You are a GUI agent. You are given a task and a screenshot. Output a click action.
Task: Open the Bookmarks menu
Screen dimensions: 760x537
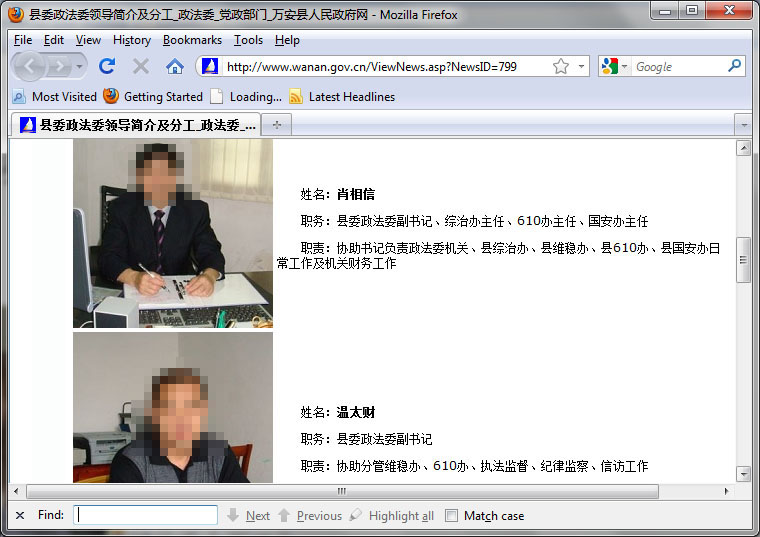192,40
